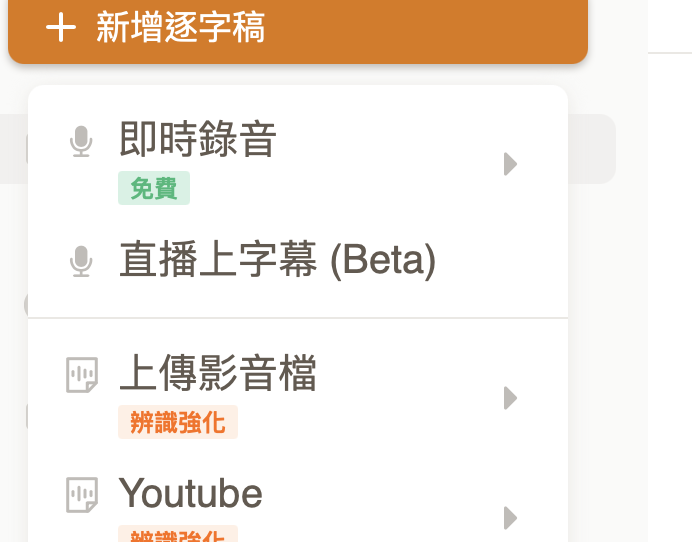The image size is (692, 542).
Task: Click the 辨識強化 badge under 上傳影音檔
Action: tap(178, 422)
